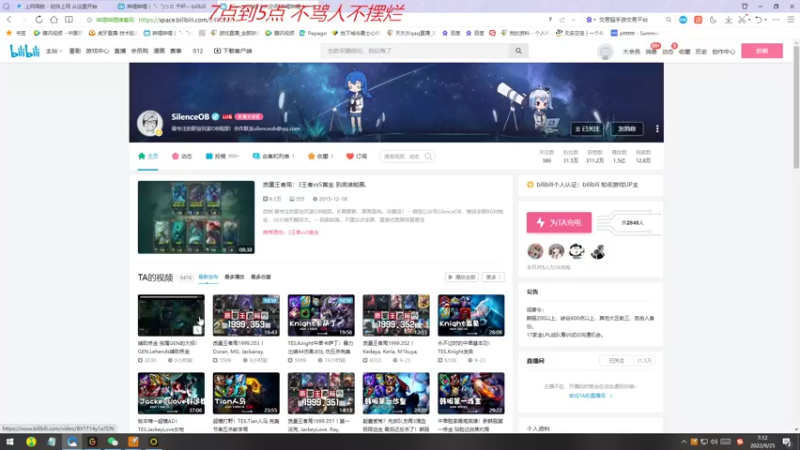The image size is (800, 450).
Task: Open 消息 with notification badge
Action: (651, 52)
